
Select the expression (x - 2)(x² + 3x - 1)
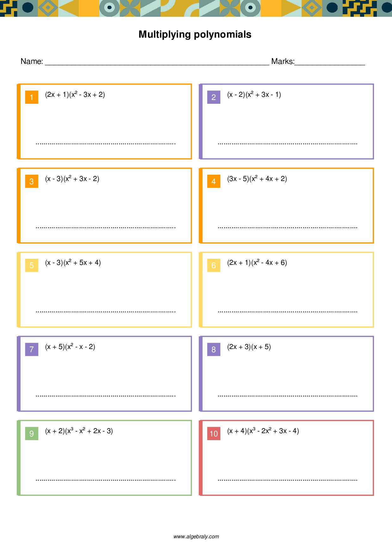[254, 95]
